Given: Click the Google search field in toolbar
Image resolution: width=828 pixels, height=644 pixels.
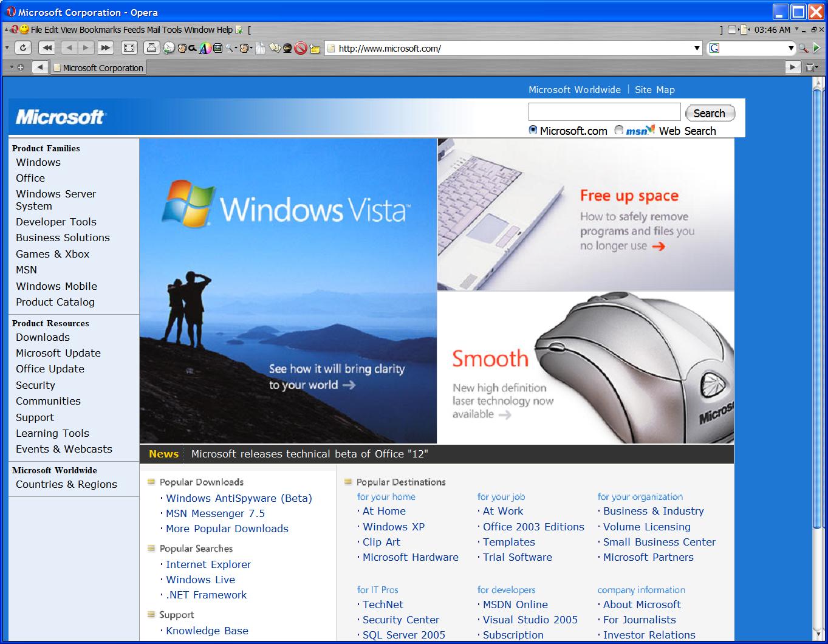Looking at the screenshot, I should pos(751,48).
